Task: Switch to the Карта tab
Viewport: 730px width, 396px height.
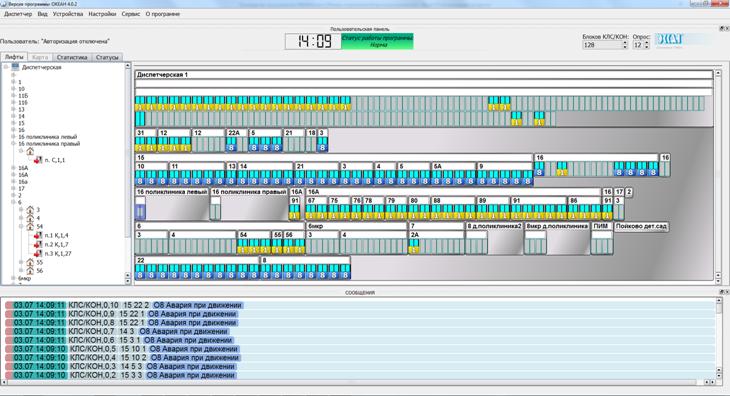Action: (x=40, y=57)
